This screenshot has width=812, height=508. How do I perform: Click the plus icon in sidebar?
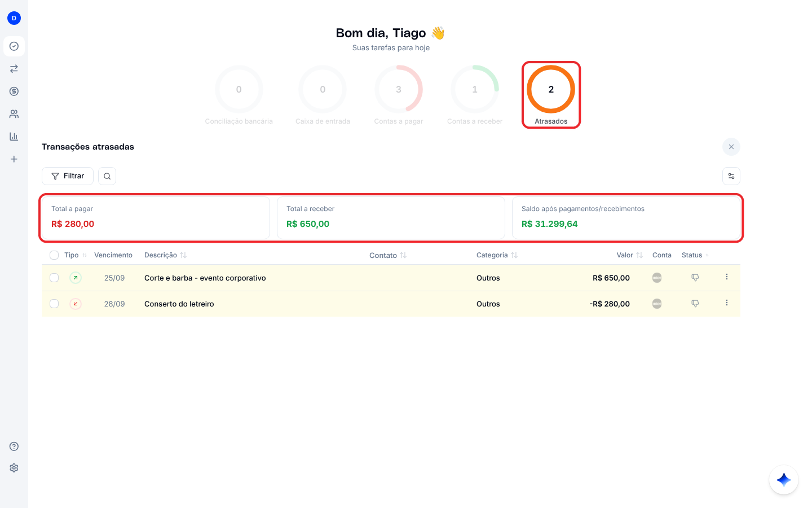14,159
